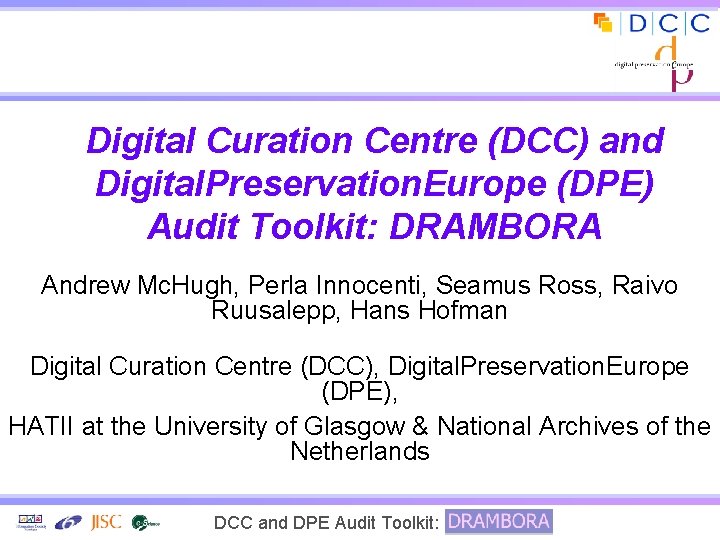Screen dimensions: 720x540
Task: Click the green e-Science logo in footer
Action: coord(146,523)
